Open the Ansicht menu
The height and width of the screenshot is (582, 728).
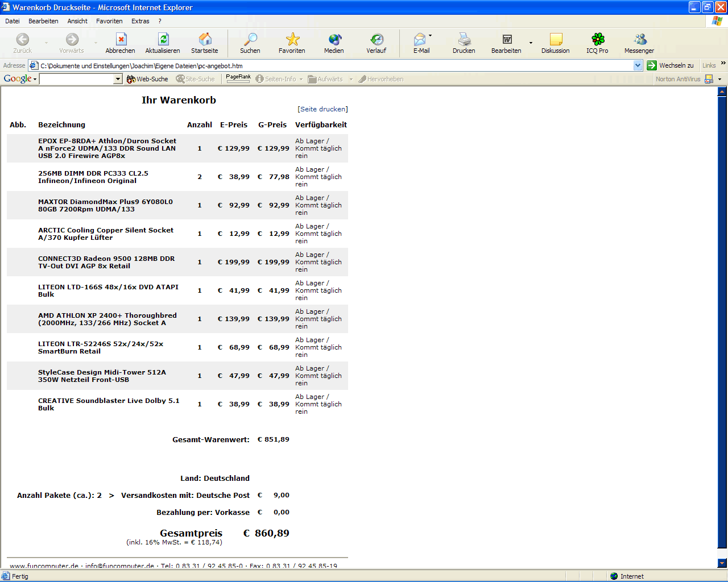point(77,21)
